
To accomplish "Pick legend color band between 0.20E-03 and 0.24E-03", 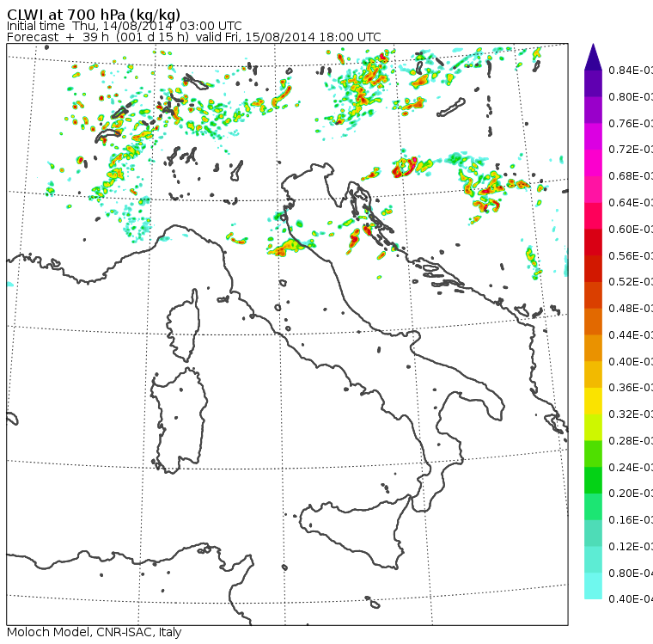I will coord(593,481).
